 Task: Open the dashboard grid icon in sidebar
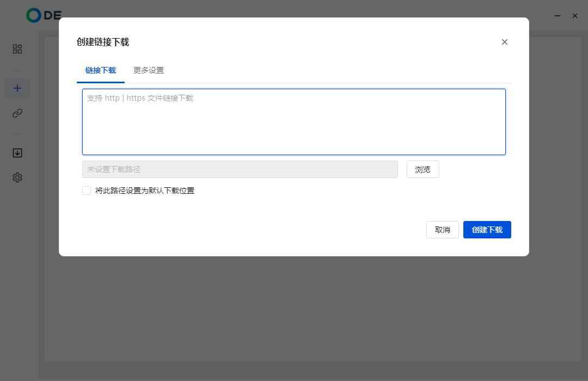coord(17,49)
